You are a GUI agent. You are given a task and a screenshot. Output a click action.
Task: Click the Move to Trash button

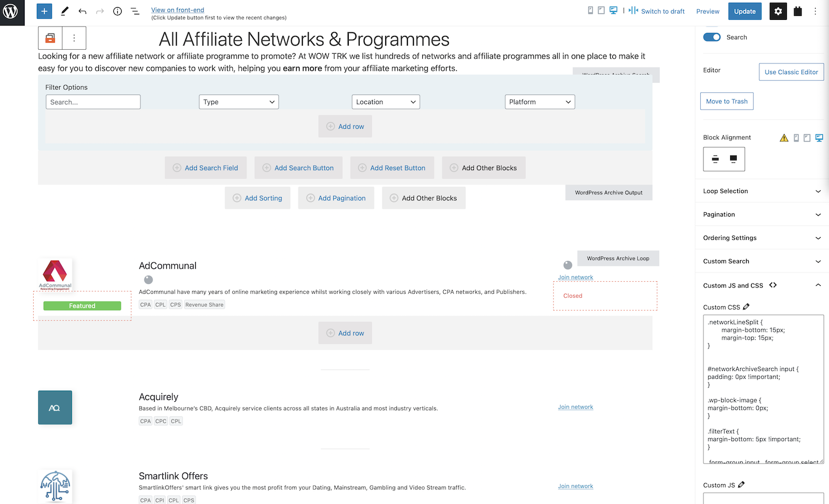click(x=727, y=101)
